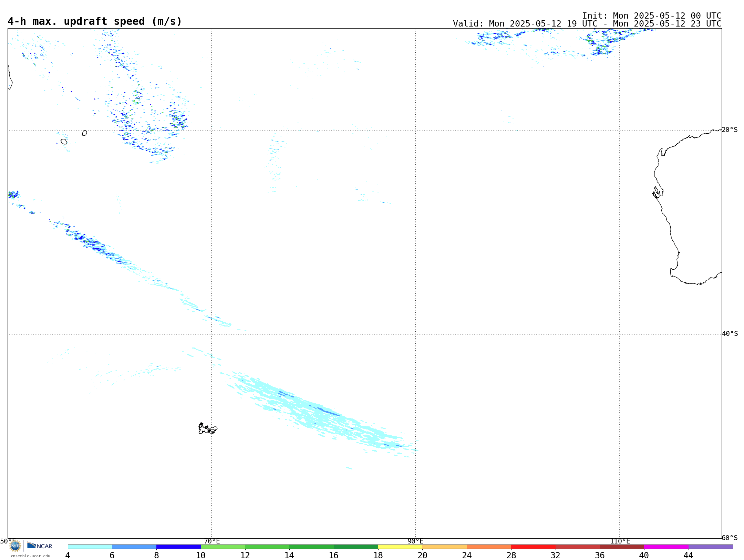Image resolution: width=744 pixels, height=560 pixels.
Task: Click the 60°S latitude label
Action: 730,538
